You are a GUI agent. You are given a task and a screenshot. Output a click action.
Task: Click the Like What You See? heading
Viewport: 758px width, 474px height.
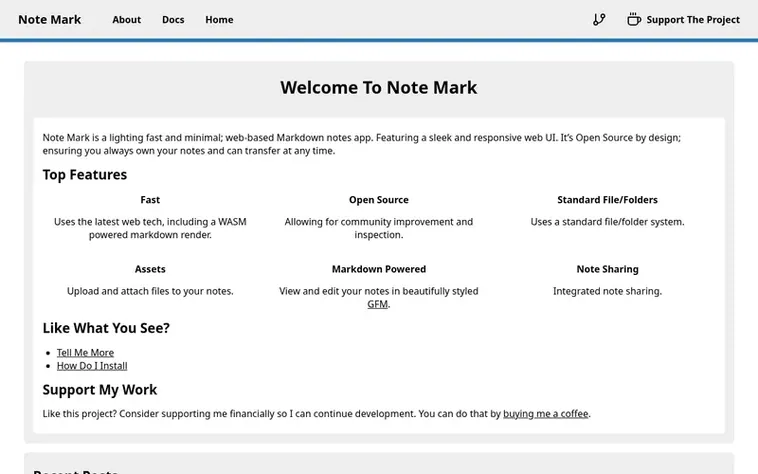pos(106,328)
